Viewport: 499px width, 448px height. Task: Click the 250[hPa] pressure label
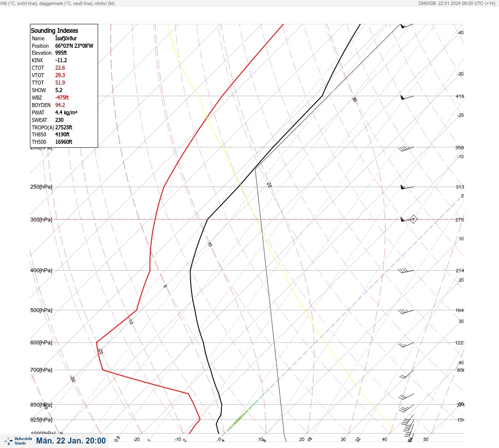click(41, 187)
